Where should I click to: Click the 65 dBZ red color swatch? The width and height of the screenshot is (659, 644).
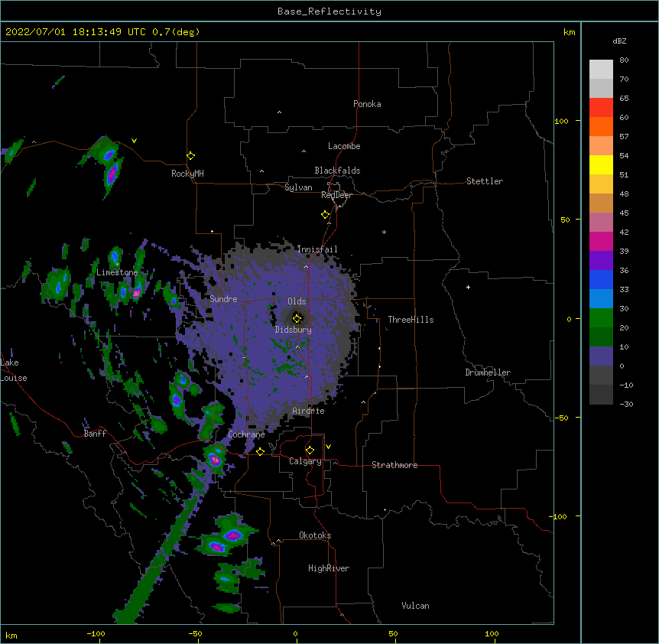tap(601, 107)
